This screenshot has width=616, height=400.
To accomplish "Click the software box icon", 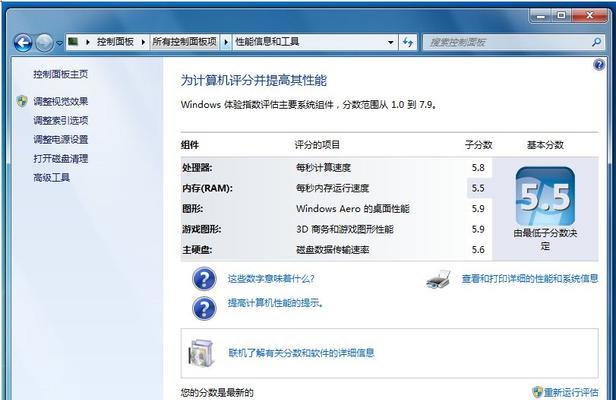I will (x=202, y=353).
